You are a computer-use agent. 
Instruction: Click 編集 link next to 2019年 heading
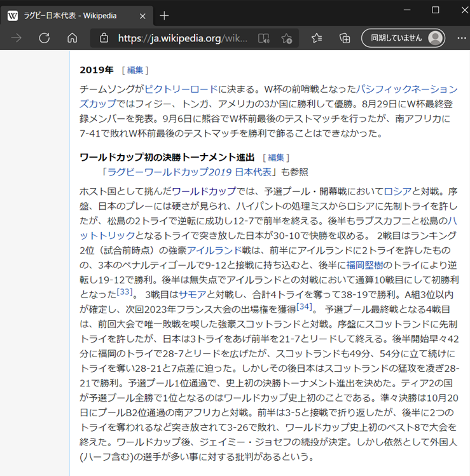point(135,70)
